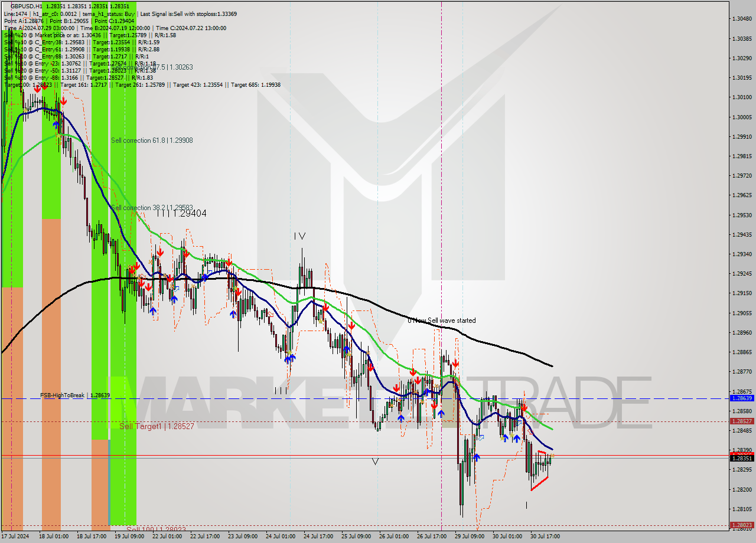Click red price tag 1.28527 on the axis

pos(741,421)
